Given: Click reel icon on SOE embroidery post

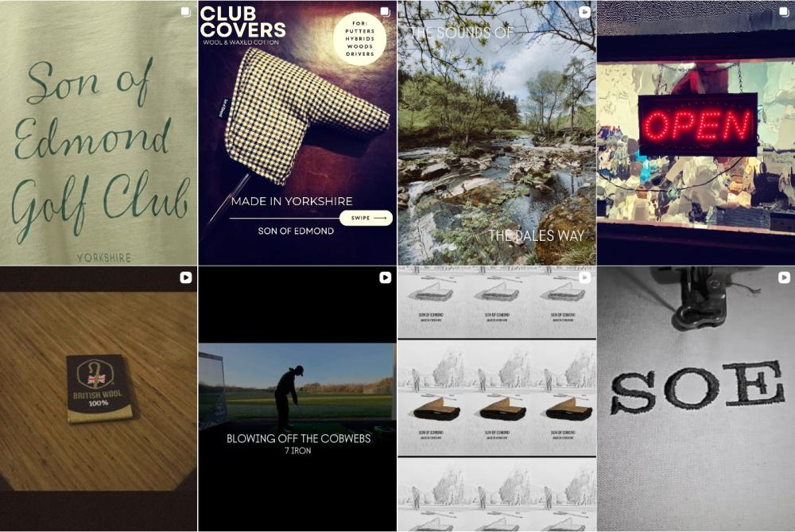Looking at the screenshot, I should pyautogui.click(x=784, y=278).
